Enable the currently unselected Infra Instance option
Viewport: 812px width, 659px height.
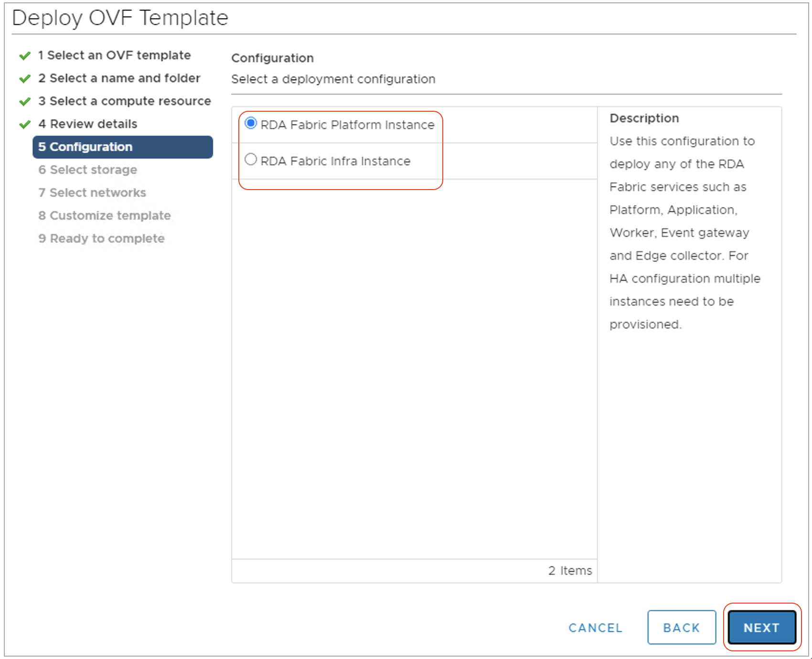(x=250, y=159)
